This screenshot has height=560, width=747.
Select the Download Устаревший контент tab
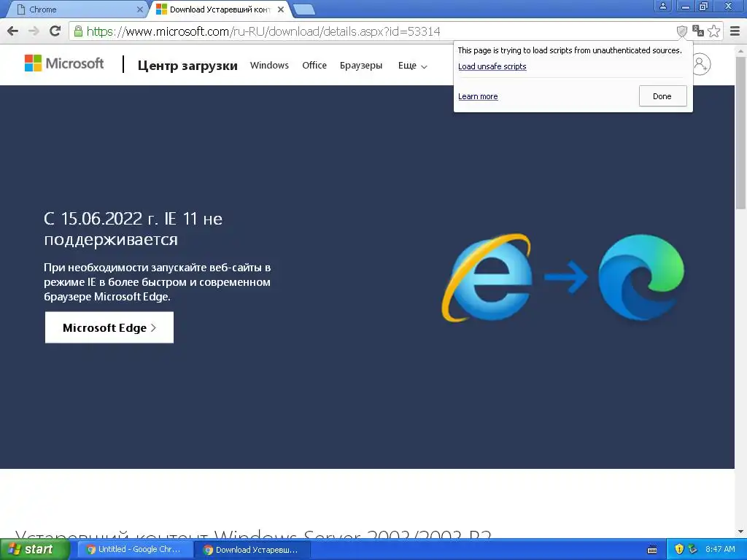click(219, 9)
